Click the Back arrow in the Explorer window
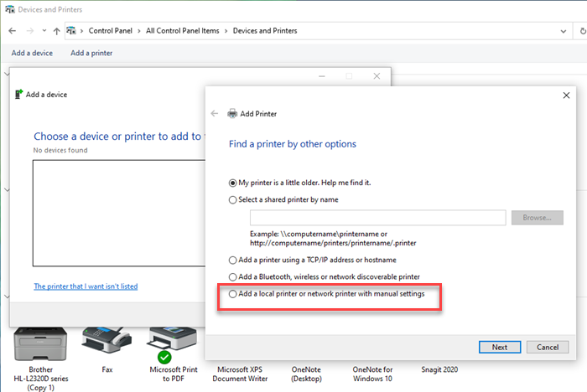 point(12,31)
